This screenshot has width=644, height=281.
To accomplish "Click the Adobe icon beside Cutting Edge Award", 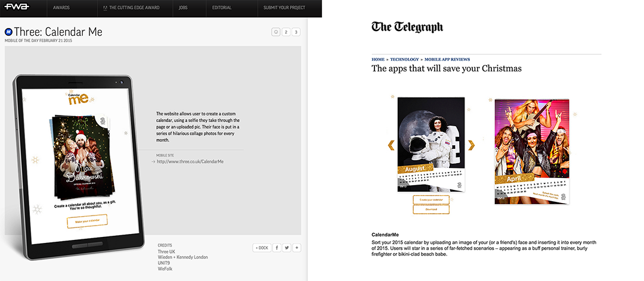I will [106, 8].
